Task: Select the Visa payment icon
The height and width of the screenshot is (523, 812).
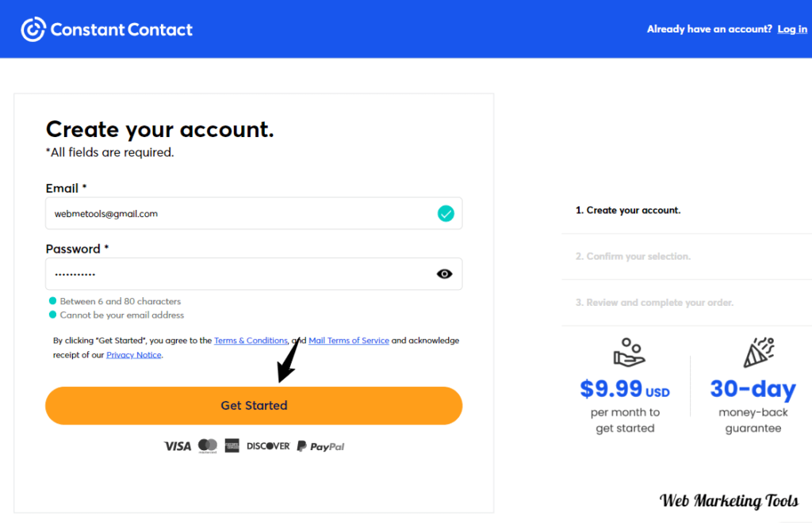Action: point(177,445)
